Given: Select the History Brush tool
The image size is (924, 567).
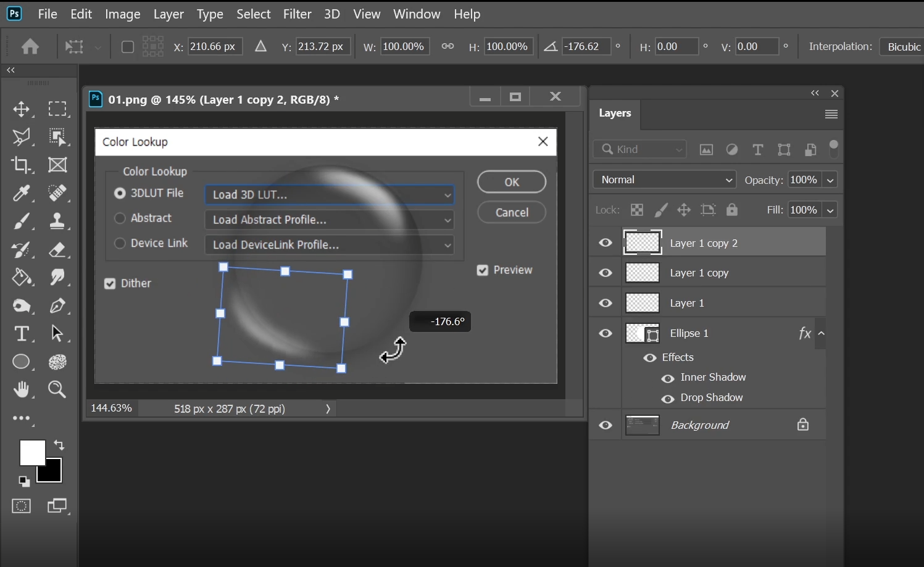Looking at the screenshot, I should point(21,249).
